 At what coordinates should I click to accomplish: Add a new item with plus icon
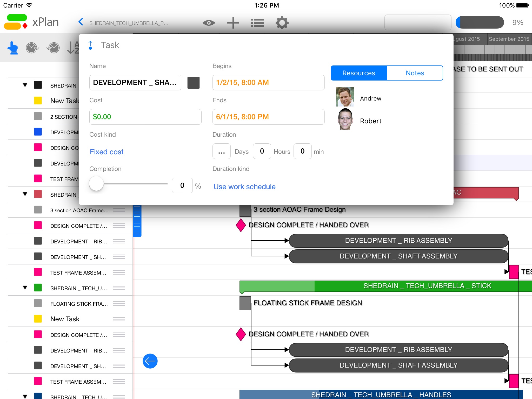pyautogui.click(x=233, y=23)
